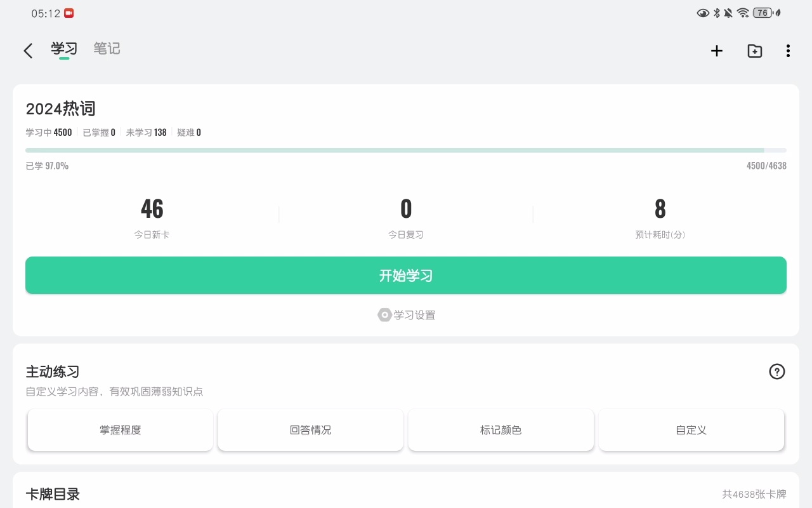Image resolution: width=812 pixels, height=508 pixels.
Task: Tap the red recording indicator near the clock
Action: pos(69,13)
